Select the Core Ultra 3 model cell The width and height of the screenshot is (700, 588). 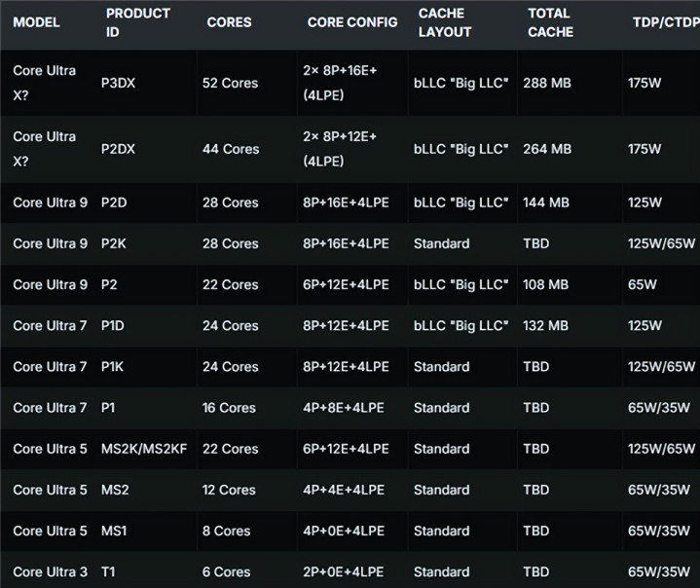click(x=50, y=571)
